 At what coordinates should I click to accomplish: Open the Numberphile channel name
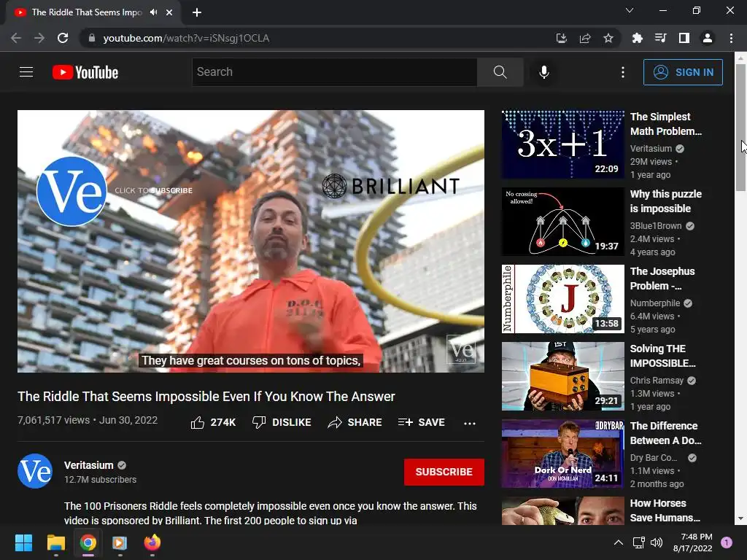(655, 303)
